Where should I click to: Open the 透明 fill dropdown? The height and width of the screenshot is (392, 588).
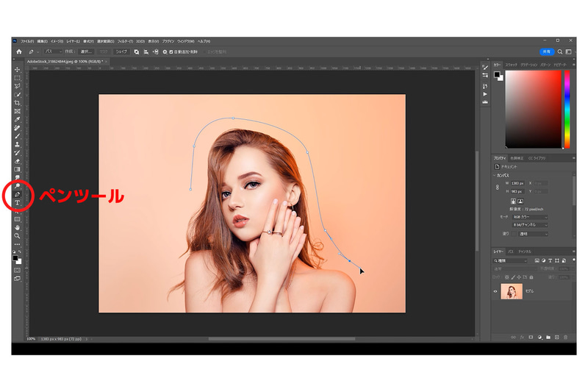pyautogui.click(x=534, y=234)
